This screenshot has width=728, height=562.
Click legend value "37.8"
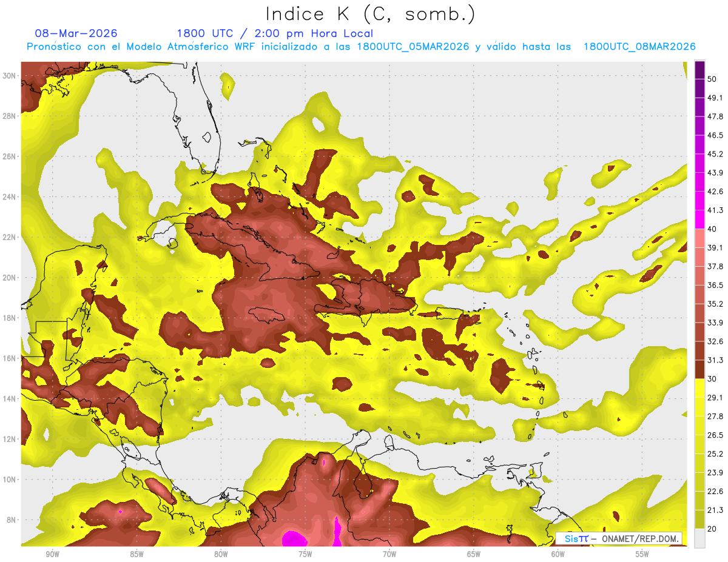[x=715, y=266]
